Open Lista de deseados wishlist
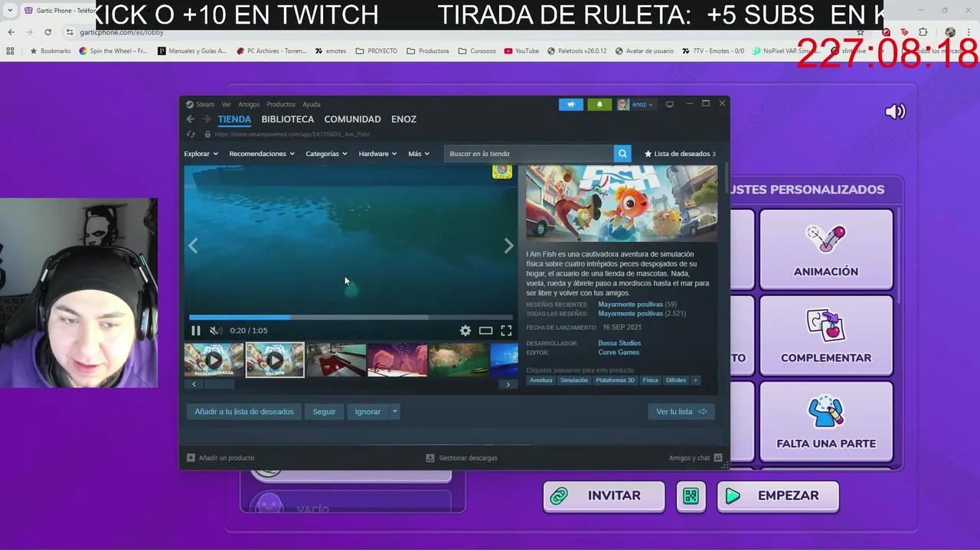The width and height of the screenshot is (980, 551). point(679,154)
